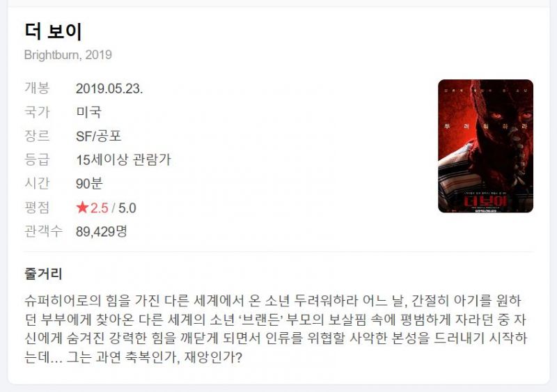Screen dimensions: 557x392
Task: Click the country value 미국
Action: 89,112
